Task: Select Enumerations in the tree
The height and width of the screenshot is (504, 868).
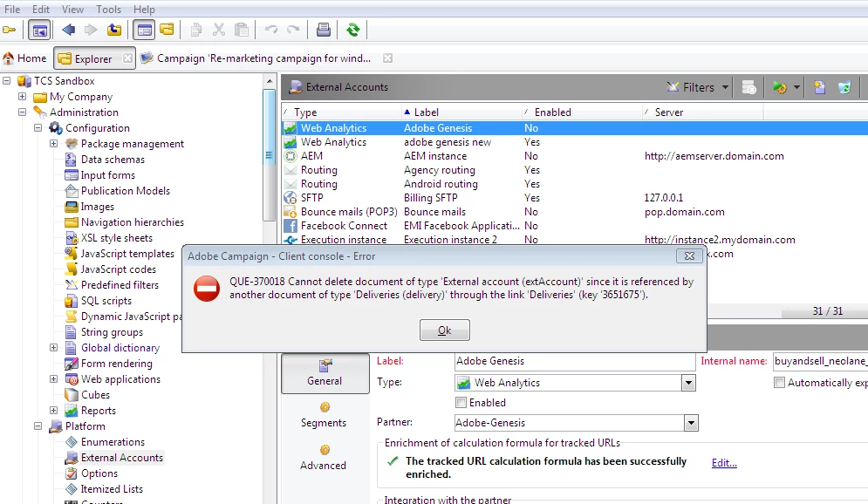Action: [x=113, y=442]
